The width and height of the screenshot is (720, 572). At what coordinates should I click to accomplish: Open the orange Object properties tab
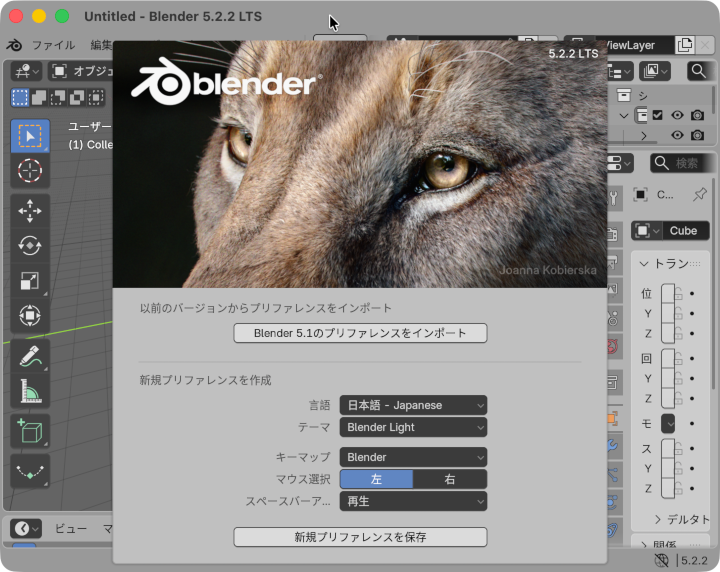click(613, 418)
